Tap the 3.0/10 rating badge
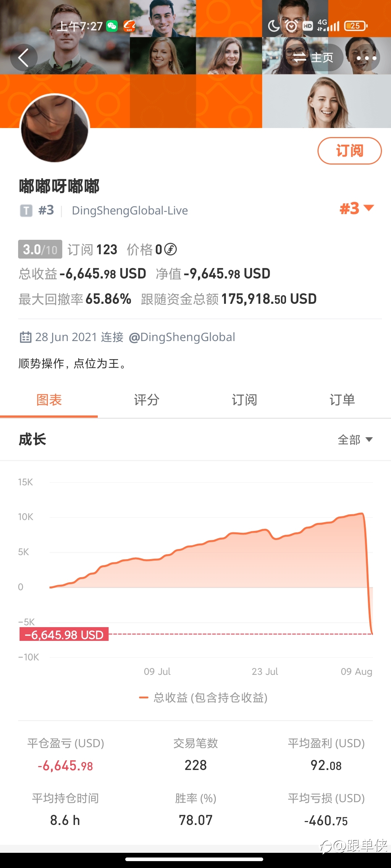Screen dimensions: 391x868 point(40,249)
